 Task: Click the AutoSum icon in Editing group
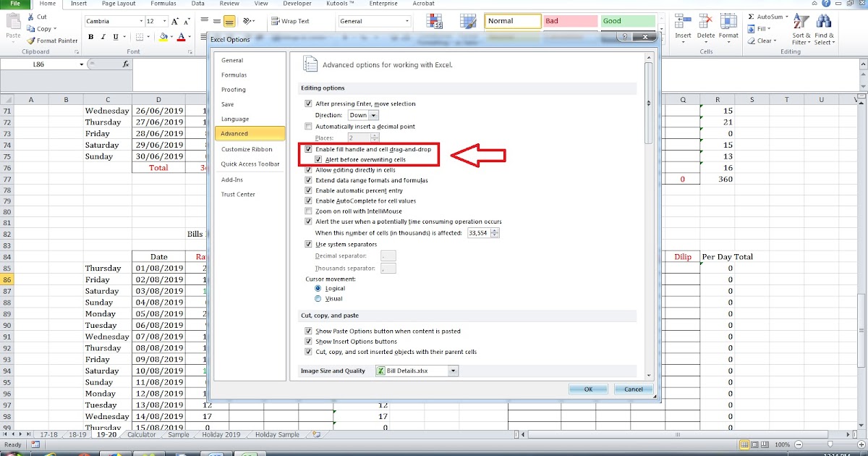click(x=752, y=16)
